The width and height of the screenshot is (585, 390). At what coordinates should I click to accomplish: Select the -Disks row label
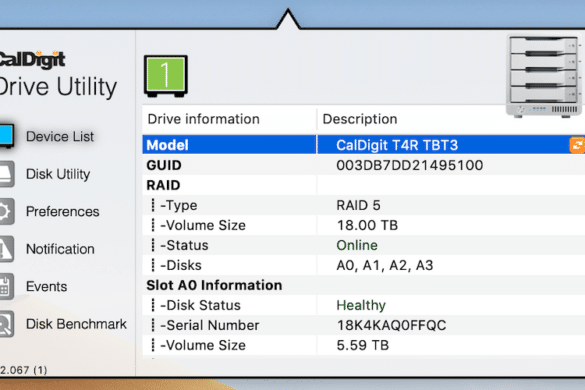[x=181, y=265]
